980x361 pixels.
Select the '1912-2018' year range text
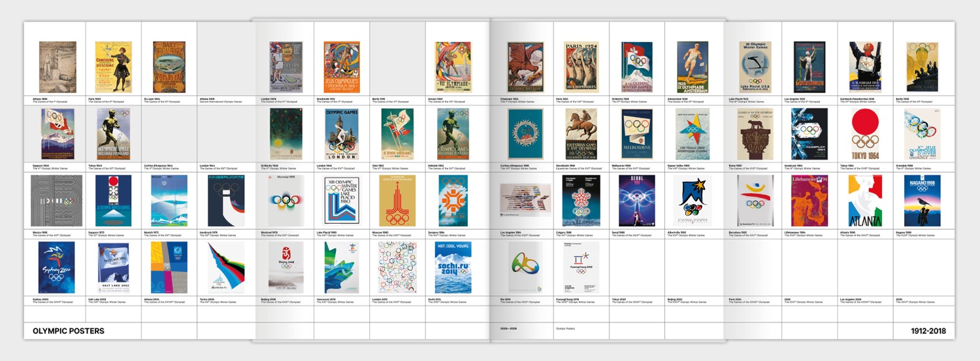[x=928, y=332]
